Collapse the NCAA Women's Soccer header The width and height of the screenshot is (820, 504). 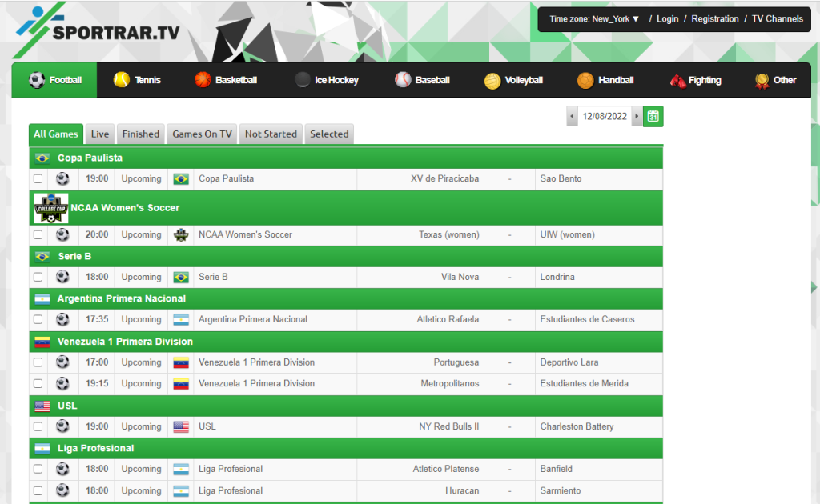click(346, 208)
